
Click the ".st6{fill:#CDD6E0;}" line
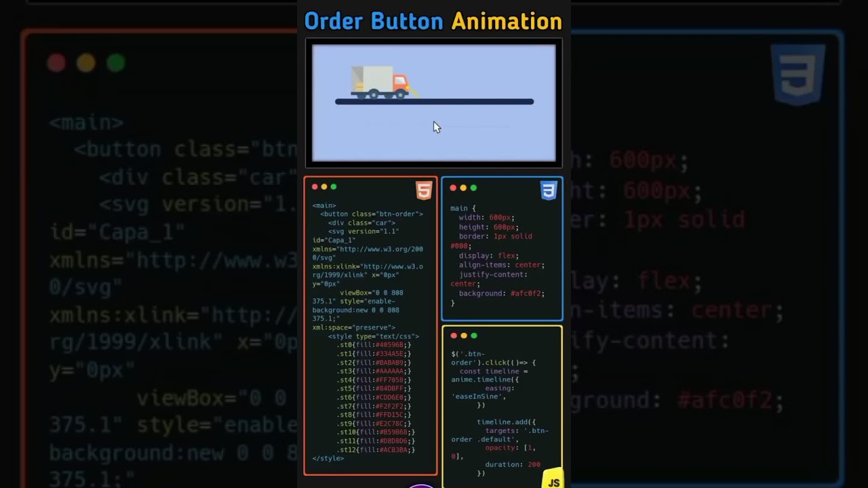coord(374,398)
